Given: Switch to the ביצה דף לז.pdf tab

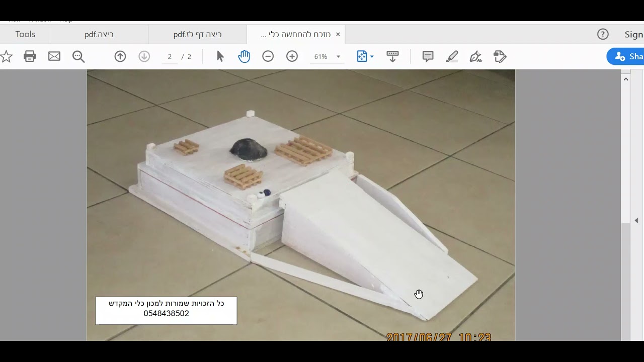Looking at the screenshot, I should (x=198, y=34).
